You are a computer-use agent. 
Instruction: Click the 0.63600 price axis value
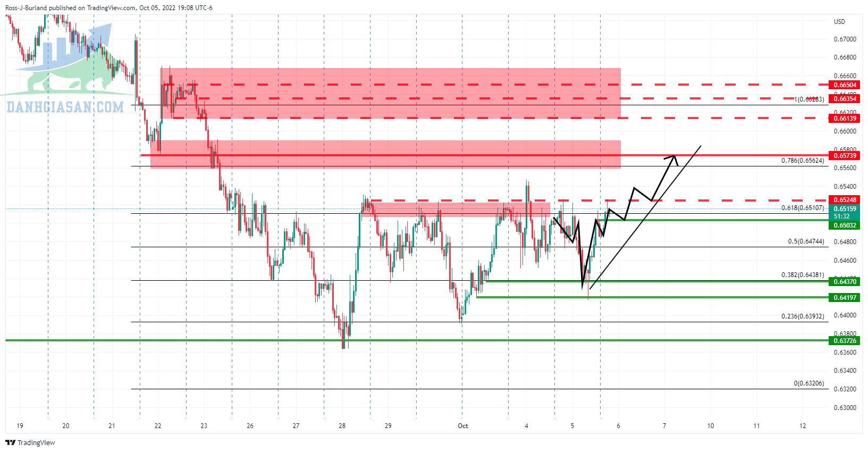845,353
